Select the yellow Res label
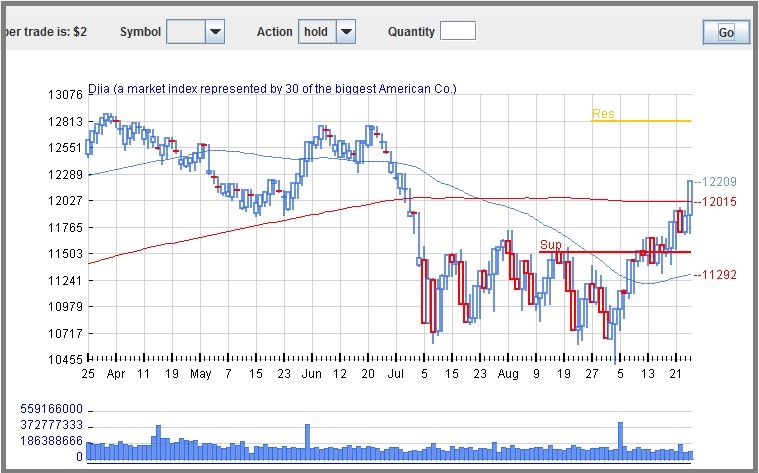 point(603,114)
